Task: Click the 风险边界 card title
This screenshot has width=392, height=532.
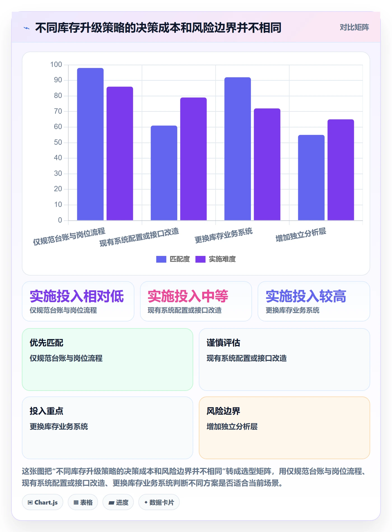Action: click(223, 411)
